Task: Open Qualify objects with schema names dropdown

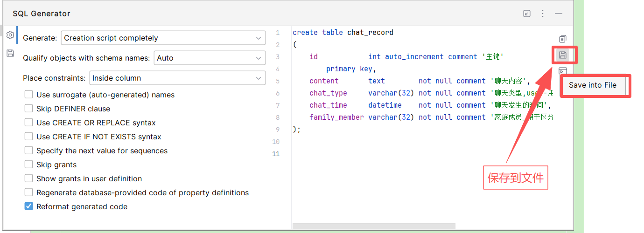Action: pyautogui.click(x=210, y=58)
